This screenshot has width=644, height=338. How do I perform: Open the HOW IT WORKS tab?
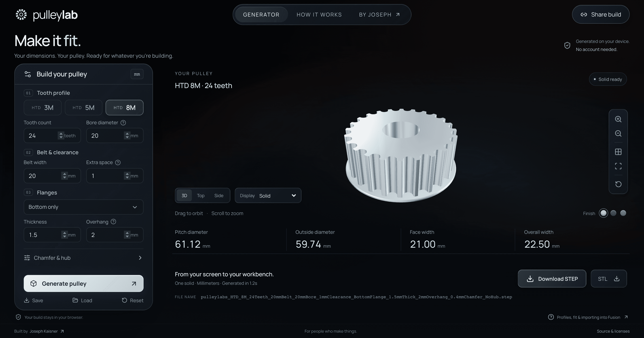pos(319,15)
